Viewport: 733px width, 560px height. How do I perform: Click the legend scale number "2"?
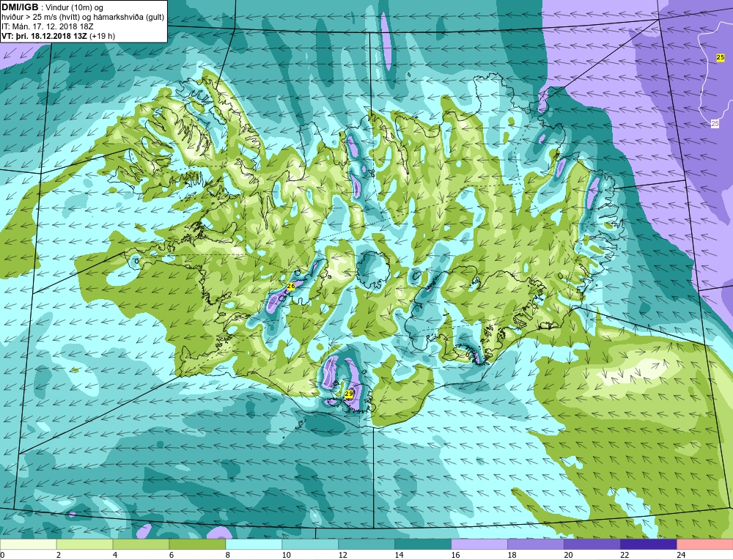pyautogui.click(x=59, y=555)
